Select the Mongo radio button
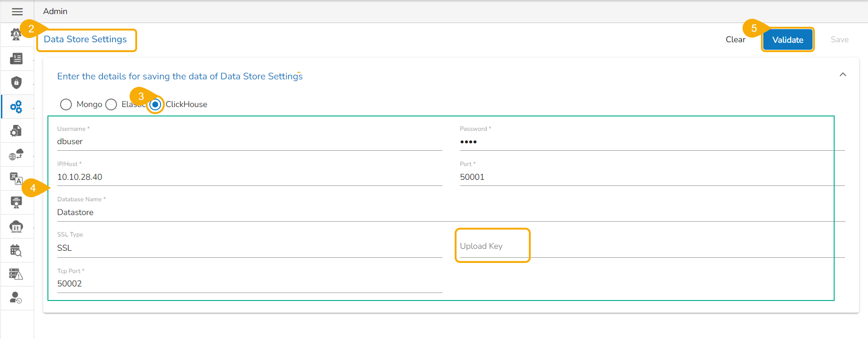Screen dimensions: 868x339 click(x=66, y=104)
